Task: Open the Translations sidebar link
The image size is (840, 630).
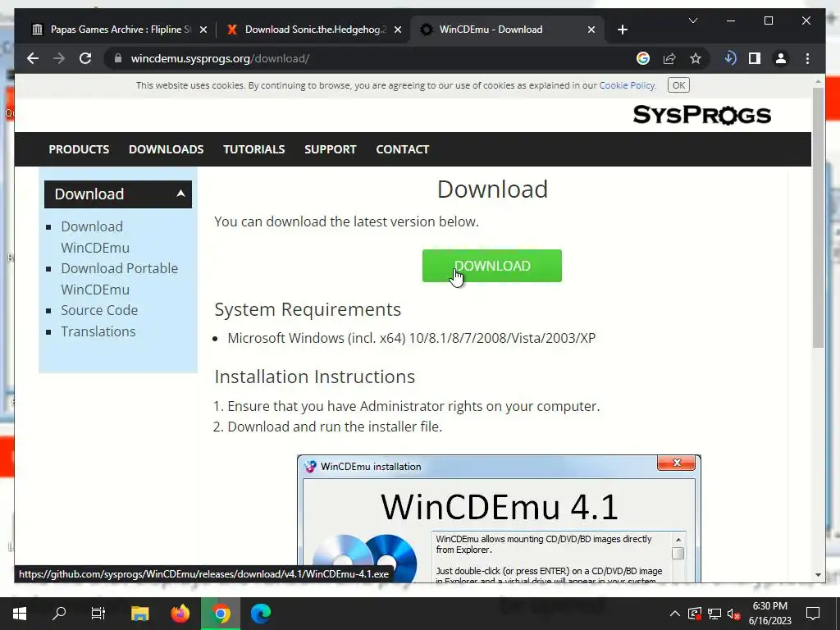Action: point(98,331)
